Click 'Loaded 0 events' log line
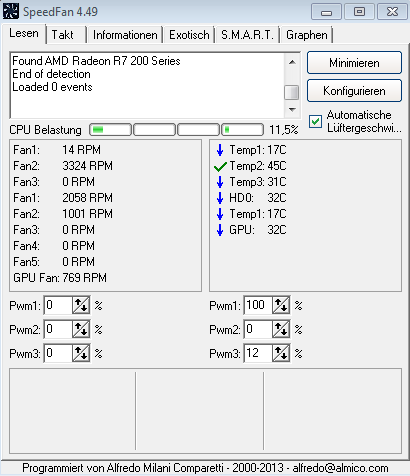This screenshot has height=476, width=410. [52, 87]
